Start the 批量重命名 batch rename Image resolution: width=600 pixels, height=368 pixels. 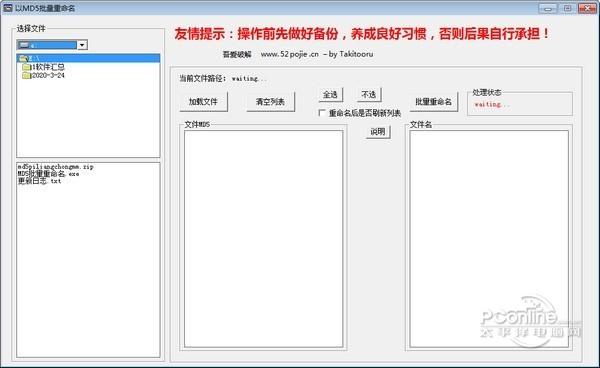click(434, 102)
